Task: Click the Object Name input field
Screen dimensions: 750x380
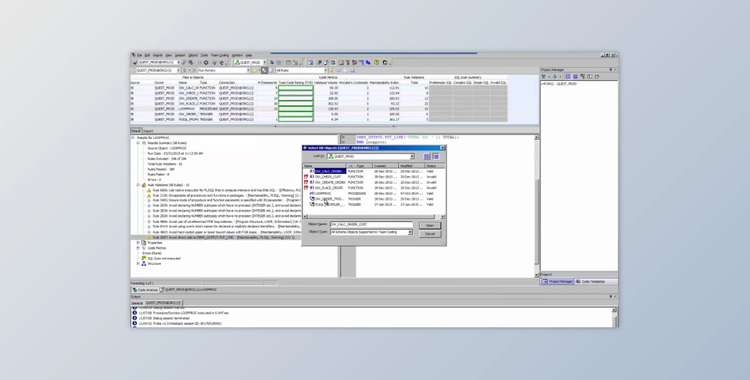Action: [371, 224]
